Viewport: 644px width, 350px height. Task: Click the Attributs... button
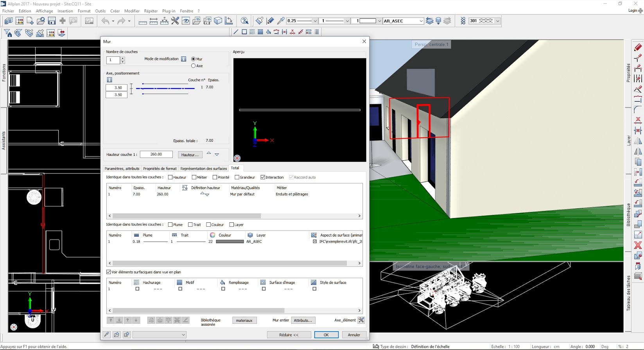click(x=303, y=320)
